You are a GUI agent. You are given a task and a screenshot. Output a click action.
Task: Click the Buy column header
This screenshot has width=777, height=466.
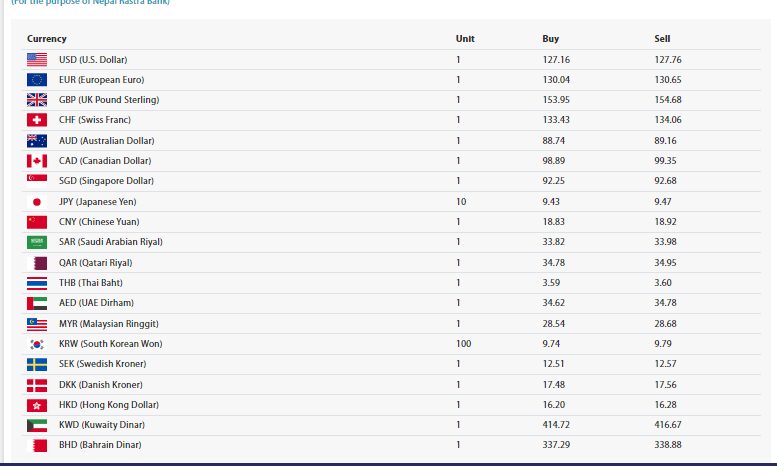(550, 39)
